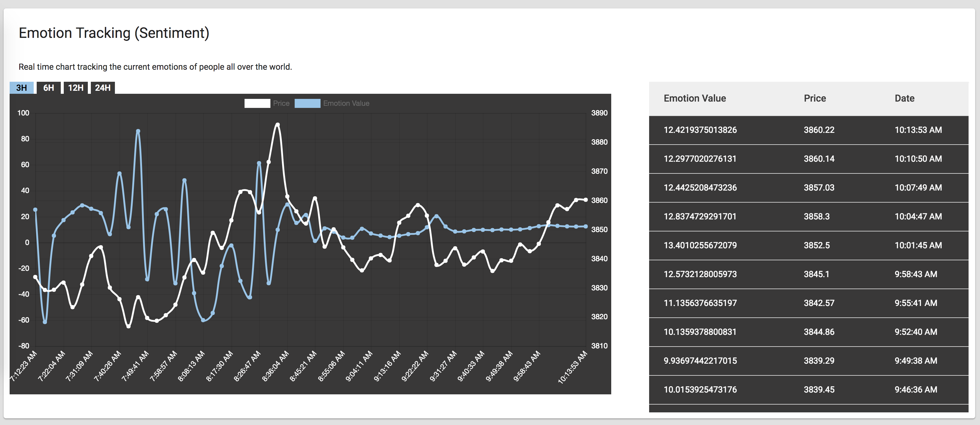Viewport: 980px width, 425px height.
Task: Click the Price column header
Action: tap(815, 99)
